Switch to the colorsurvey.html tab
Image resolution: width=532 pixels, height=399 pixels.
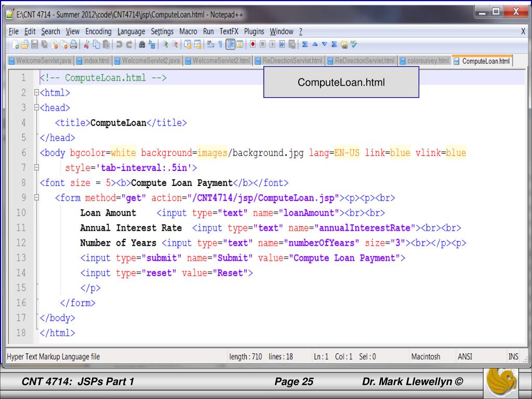[x=424, y=61]
